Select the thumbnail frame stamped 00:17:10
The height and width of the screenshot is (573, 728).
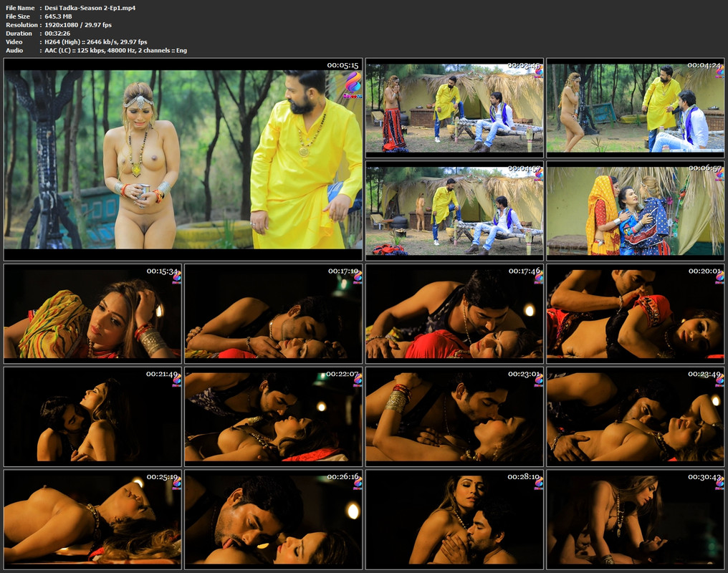click(x=274, y=314)
